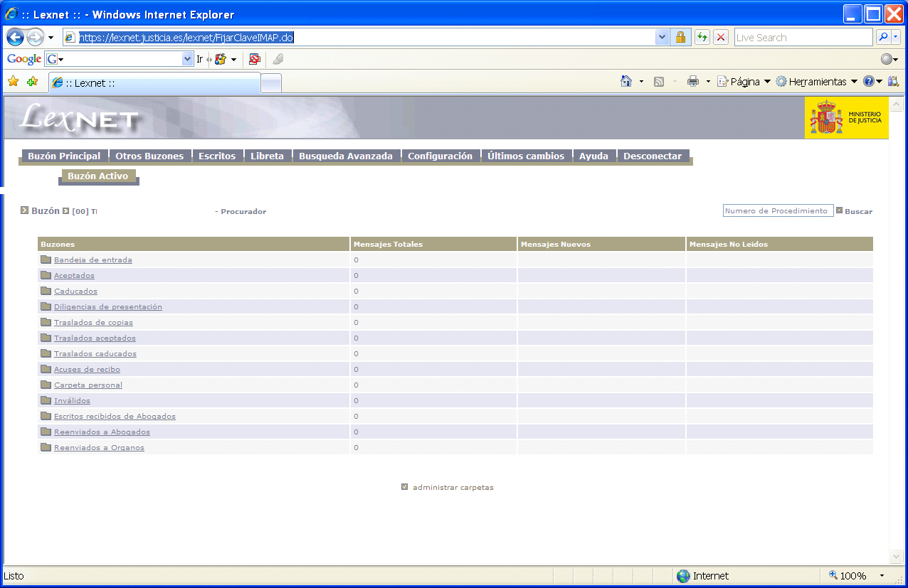This screenshot has height=588, width=908.
Task: Select the Busqueda Avanzada menu item
Action: coord(345,156)
